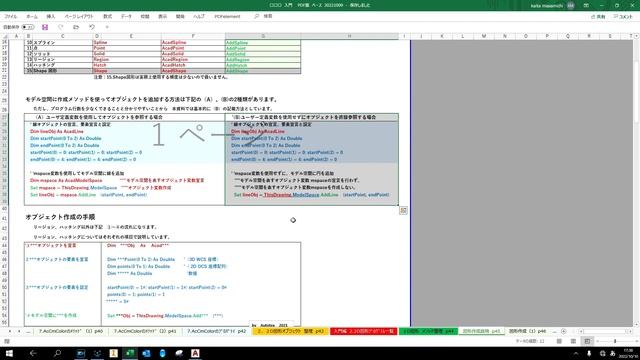Open the Windows Start menu
The width and height of the screenshot is (640, 360).
pos(9,353)
